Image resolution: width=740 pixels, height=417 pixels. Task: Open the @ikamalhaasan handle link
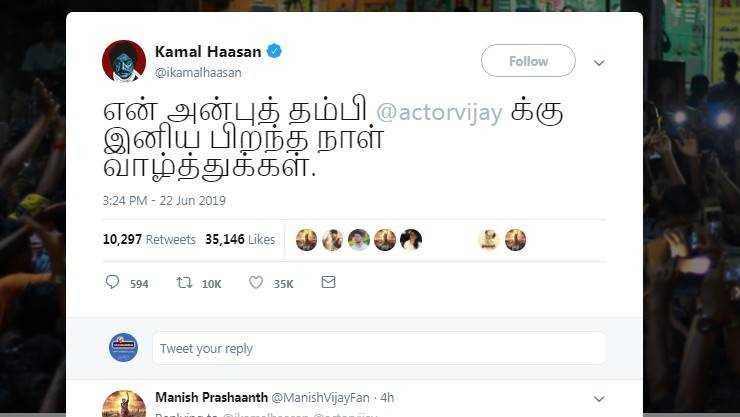point(198,73)
